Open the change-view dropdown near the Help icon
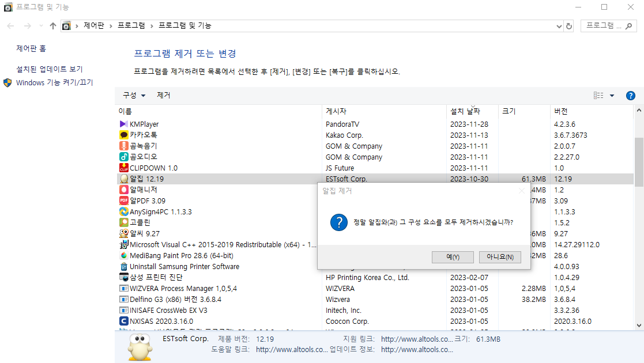The height and width of the screenshot is (363, 644). point(612,95)
